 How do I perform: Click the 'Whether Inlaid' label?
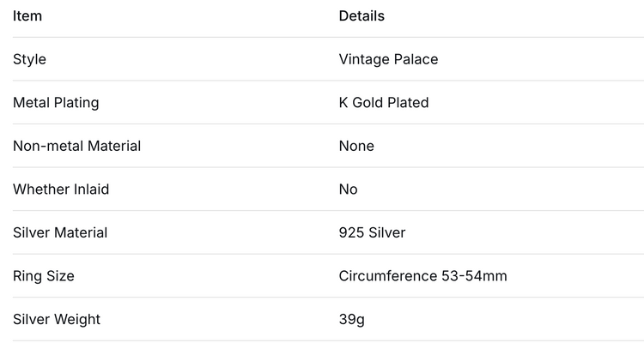tap(61, 190)
